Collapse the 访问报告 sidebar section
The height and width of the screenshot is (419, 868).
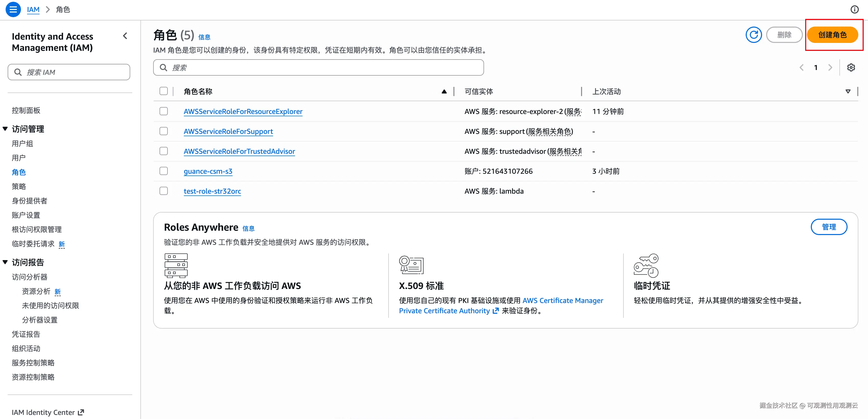coord(5,262)
